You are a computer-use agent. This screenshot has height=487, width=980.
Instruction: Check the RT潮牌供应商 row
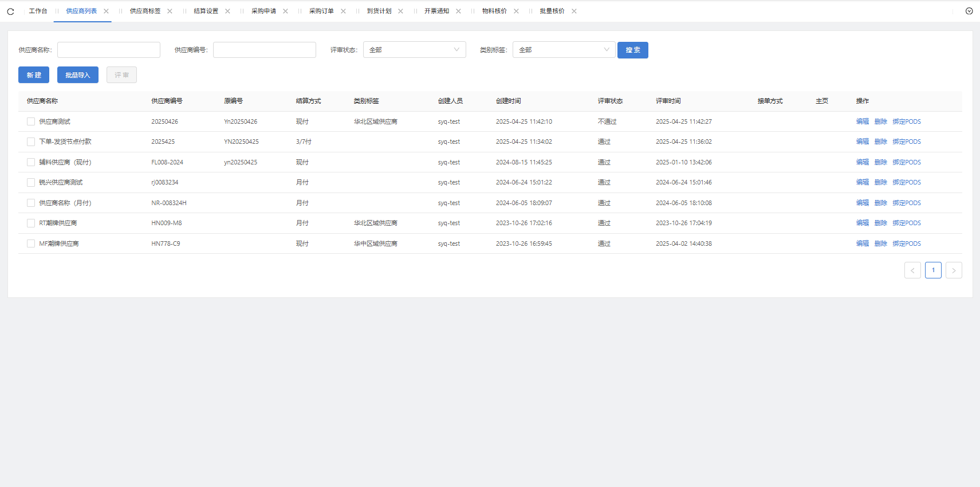pyautogui.click(x=31, y=223)
